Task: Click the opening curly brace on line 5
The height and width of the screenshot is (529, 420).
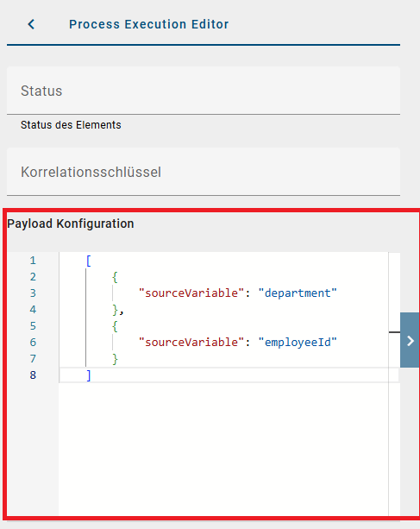Action: [x=115, y=326]
